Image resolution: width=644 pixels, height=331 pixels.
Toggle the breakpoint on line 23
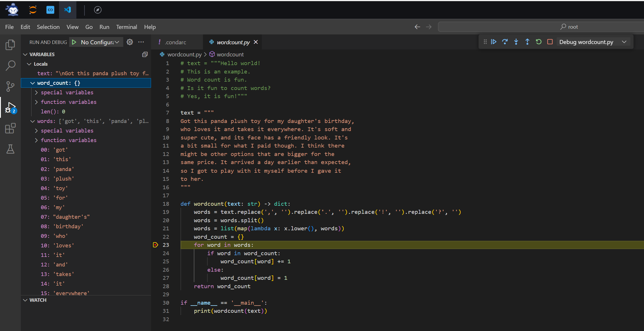pyautogui.click(x=156, y=245)
